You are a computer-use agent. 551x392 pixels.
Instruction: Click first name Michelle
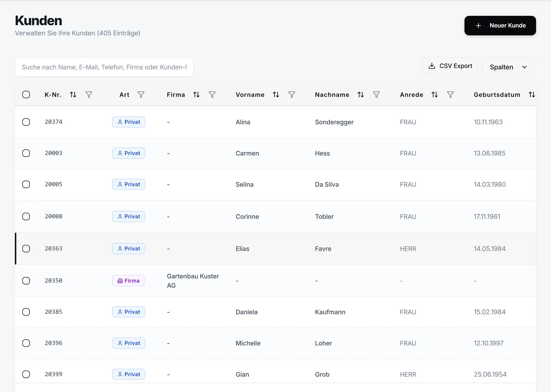click(248, 343)
